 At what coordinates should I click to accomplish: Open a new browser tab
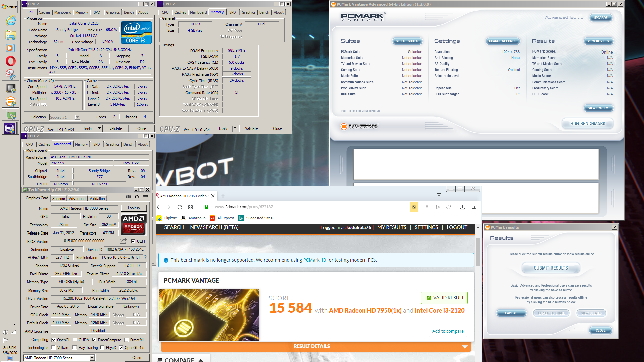coord(223,196)
